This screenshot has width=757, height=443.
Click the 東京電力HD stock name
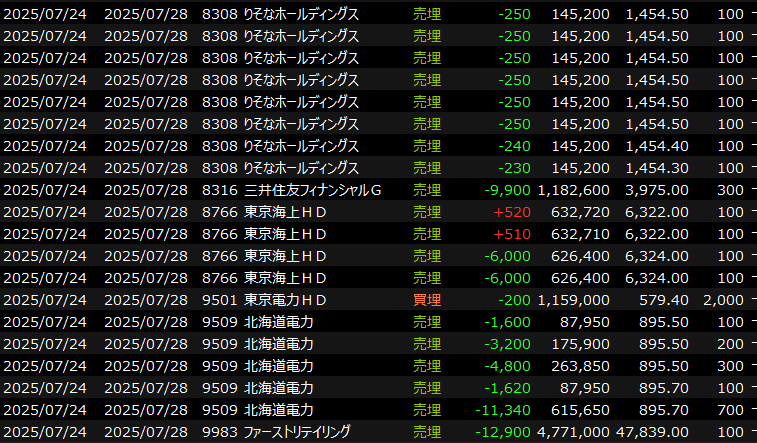(286, 300)
